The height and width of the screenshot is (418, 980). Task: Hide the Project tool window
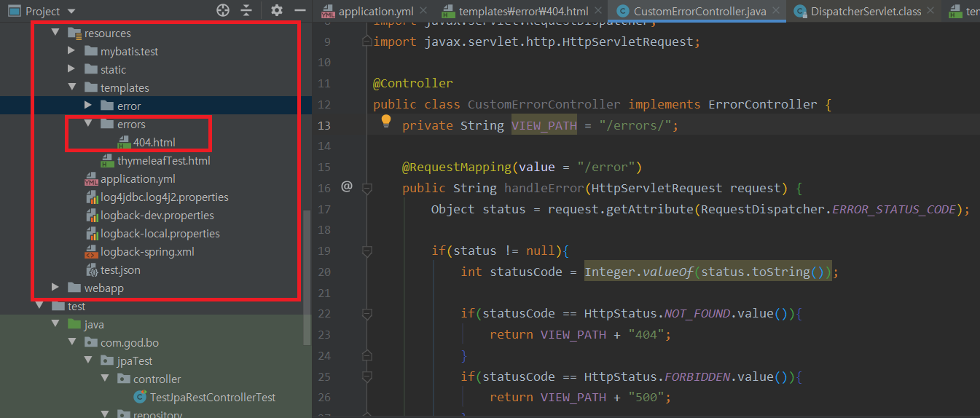[299, 11]
